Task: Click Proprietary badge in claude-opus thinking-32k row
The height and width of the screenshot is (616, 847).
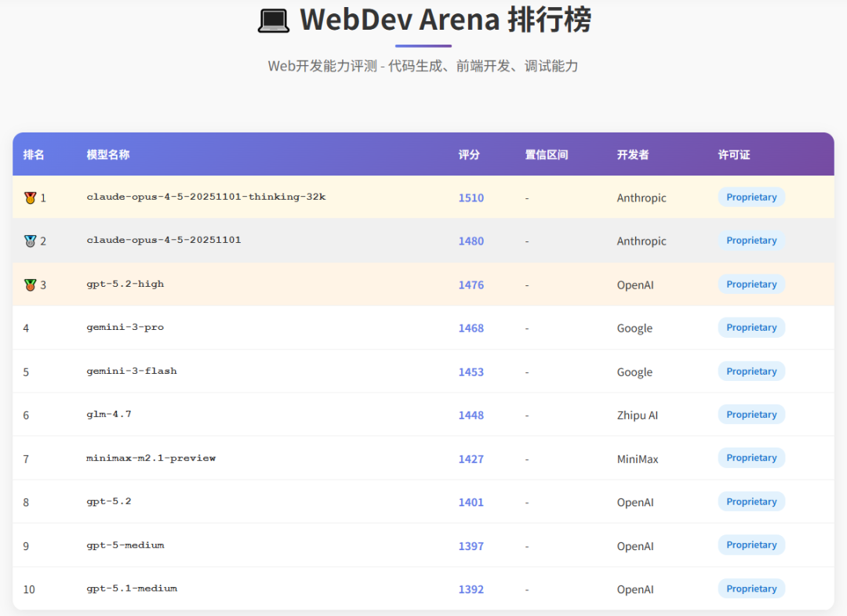Action: pos(751,197)
